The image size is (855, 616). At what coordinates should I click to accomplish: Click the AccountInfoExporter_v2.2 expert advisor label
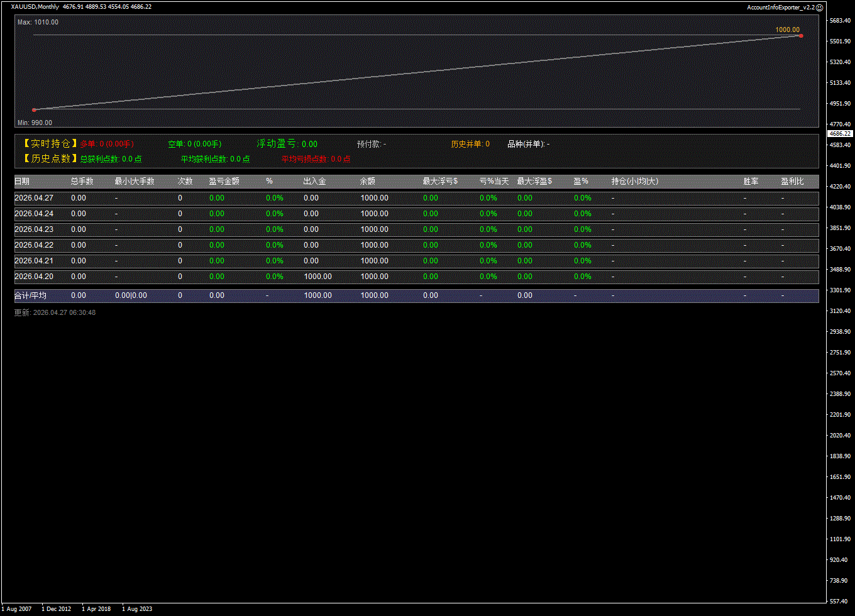[780, 8]
